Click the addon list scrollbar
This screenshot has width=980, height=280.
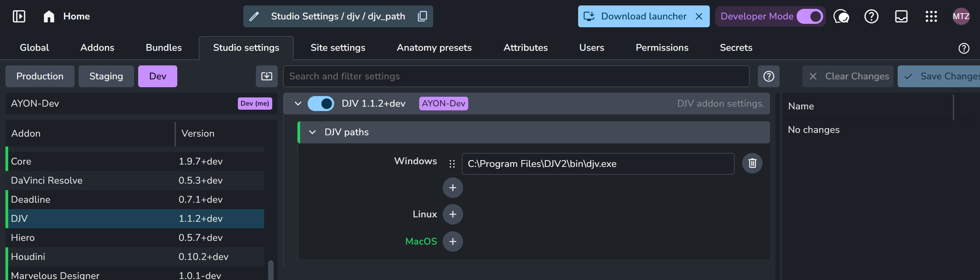(x=271, y=270)
